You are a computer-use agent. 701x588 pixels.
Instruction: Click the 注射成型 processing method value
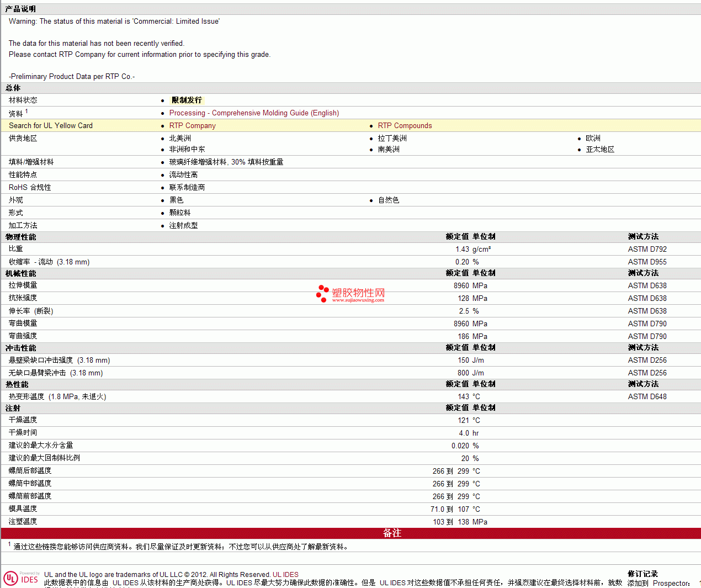click(183, 225)
